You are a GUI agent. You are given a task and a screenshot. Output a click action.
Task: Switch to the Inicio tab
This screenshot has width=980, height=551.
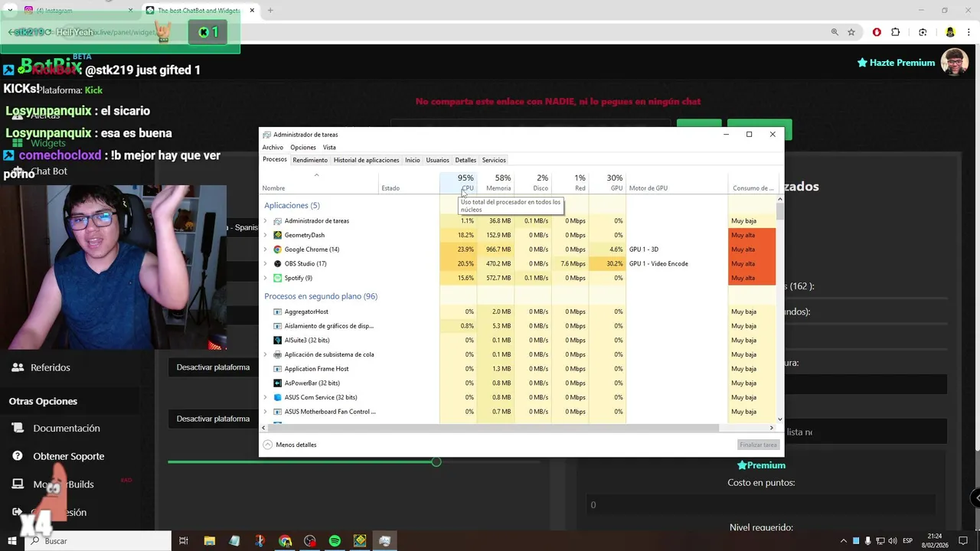pos(413,160)
